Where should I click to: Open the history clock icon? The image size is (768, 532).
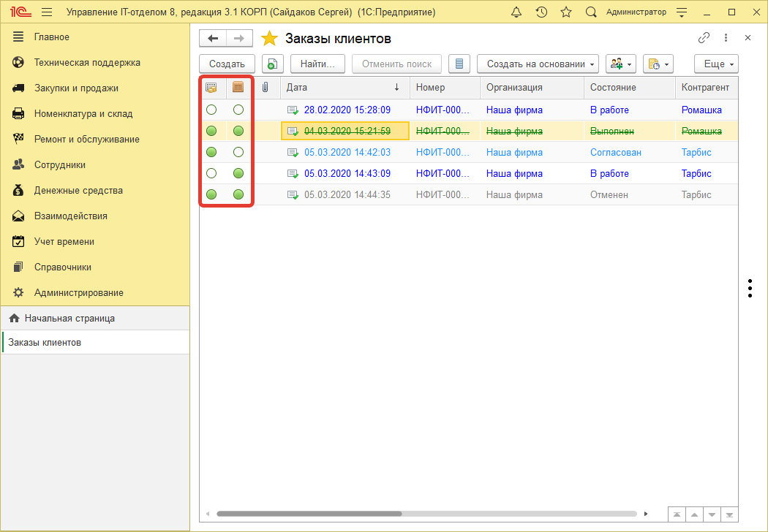point(541,12)
